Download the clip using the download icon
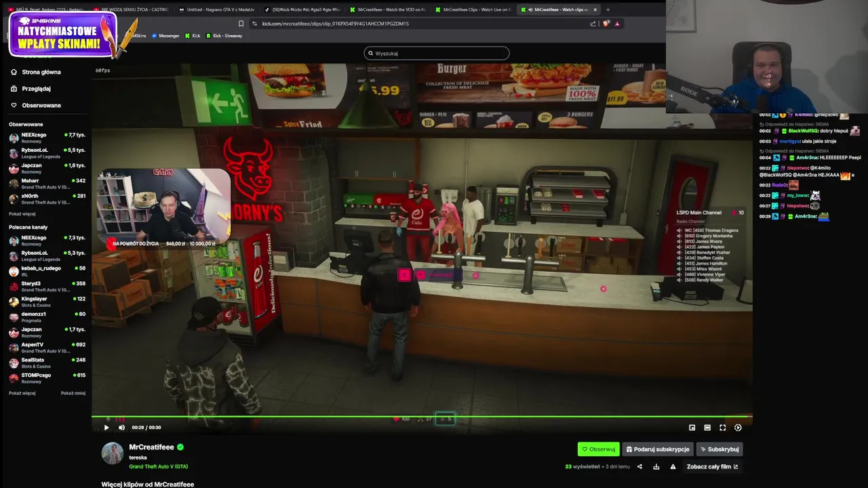The height and width of the screenshot is (488, 868). point(656,466)
